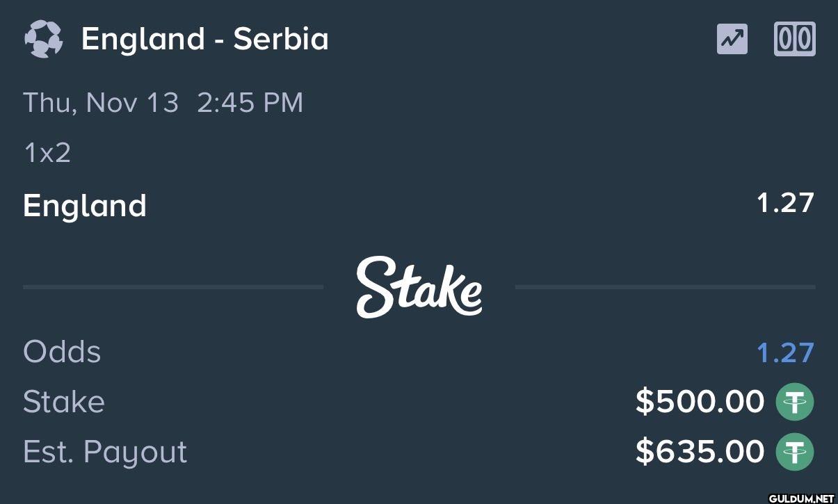838x504 pixels.
Task: Click the white 1.27 selection odds
Action: 785,203
